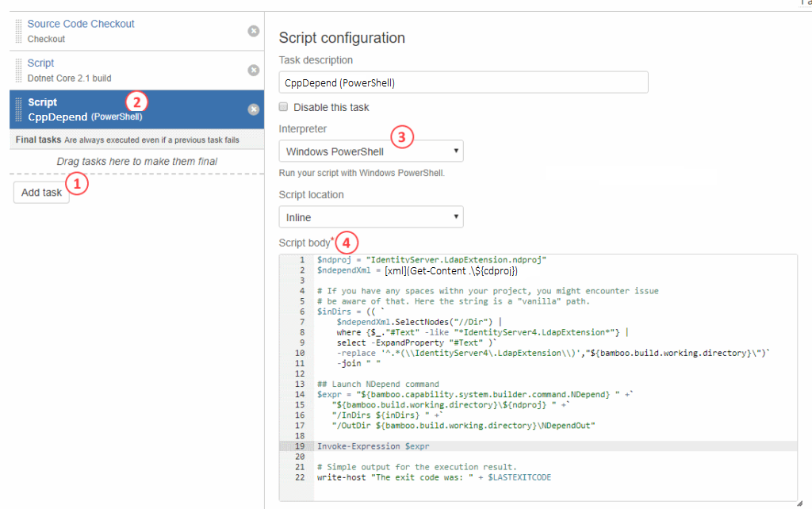
Task: Open the Interpreter dropdown
Action: click(371, 151)
